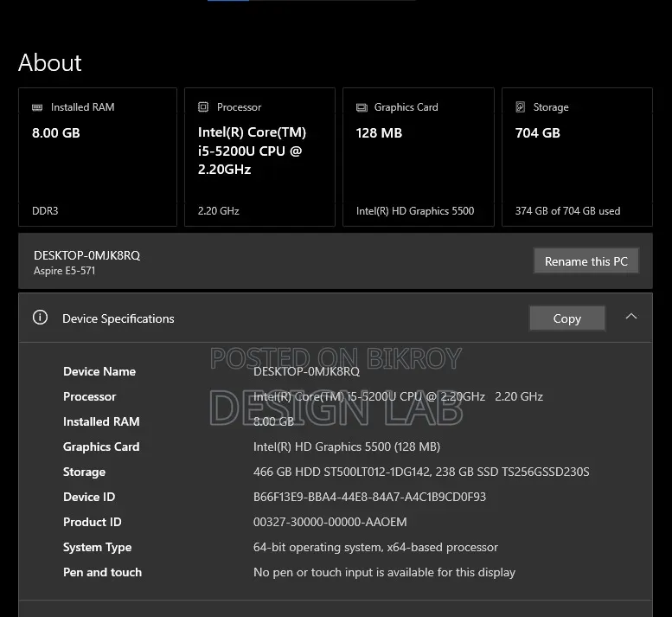Screen dimensions: 672x617
Task: Select the 704 GB storage value
Action: point(538,133)
